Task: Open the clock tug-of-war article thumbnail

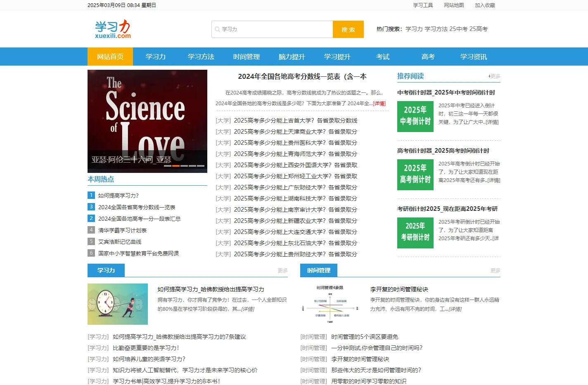Action: [118, 304]
